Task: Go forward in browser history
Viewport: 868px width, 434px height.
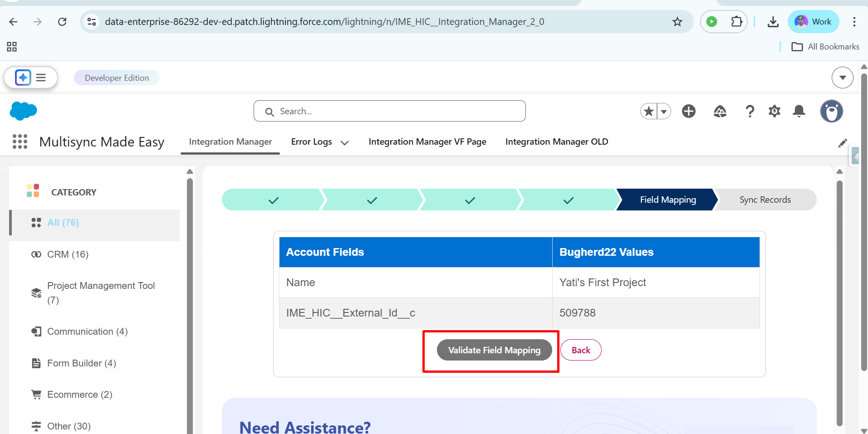Action: [38, 22]
